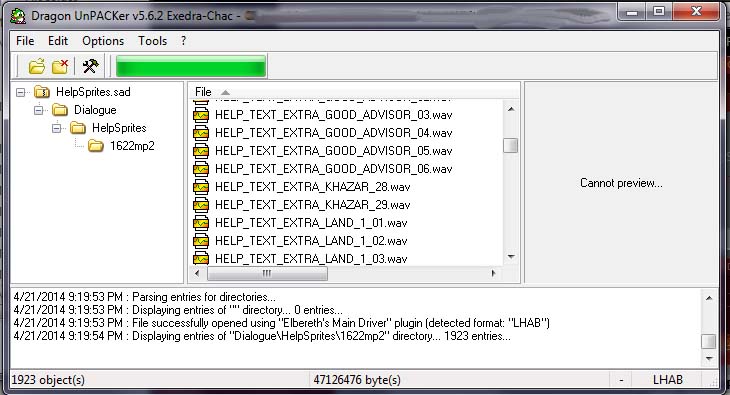Click the file list scroll down arrow
This screenshot has height=395, width=730.
[511, 257]
